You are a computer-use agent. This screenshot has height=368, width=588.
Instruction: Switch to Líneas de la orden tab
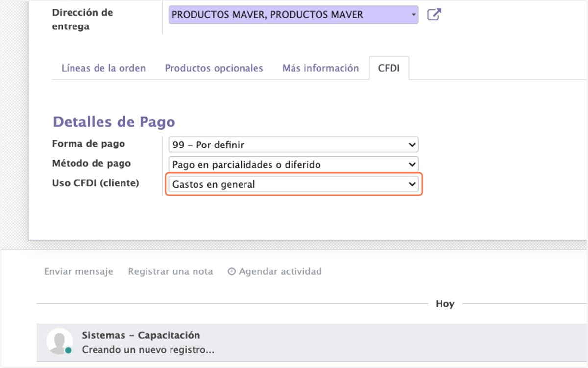(x=104, y=68)
